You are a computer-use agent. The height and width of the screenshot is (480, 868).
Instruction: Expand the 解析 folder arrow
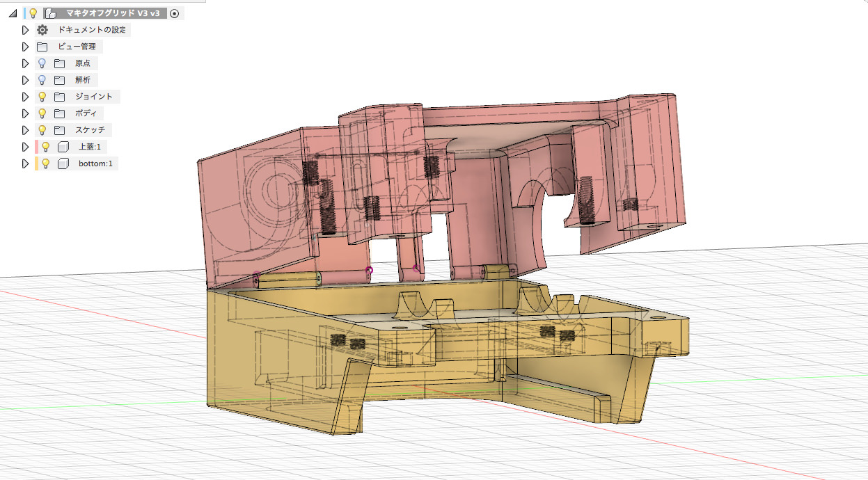click(26, 80)
